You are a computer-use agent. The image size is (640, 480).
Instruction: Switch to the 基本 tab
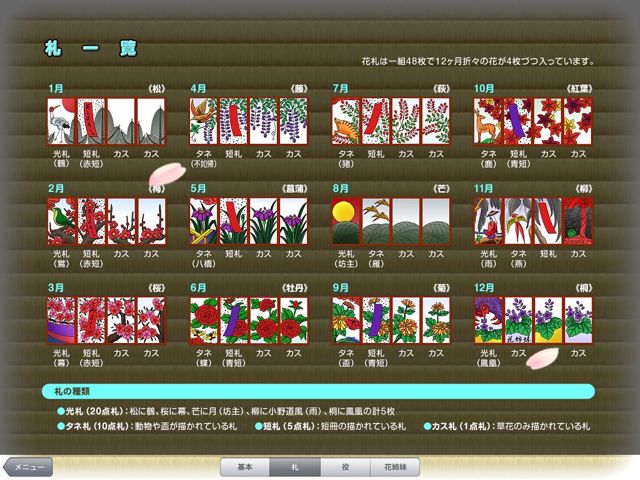pos(245,467)
